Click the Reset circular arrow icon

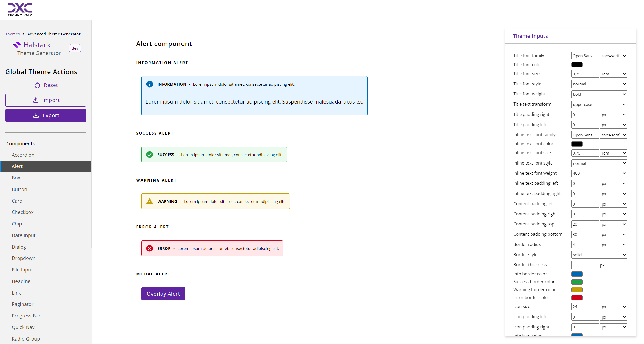click(x=37, y=85)
